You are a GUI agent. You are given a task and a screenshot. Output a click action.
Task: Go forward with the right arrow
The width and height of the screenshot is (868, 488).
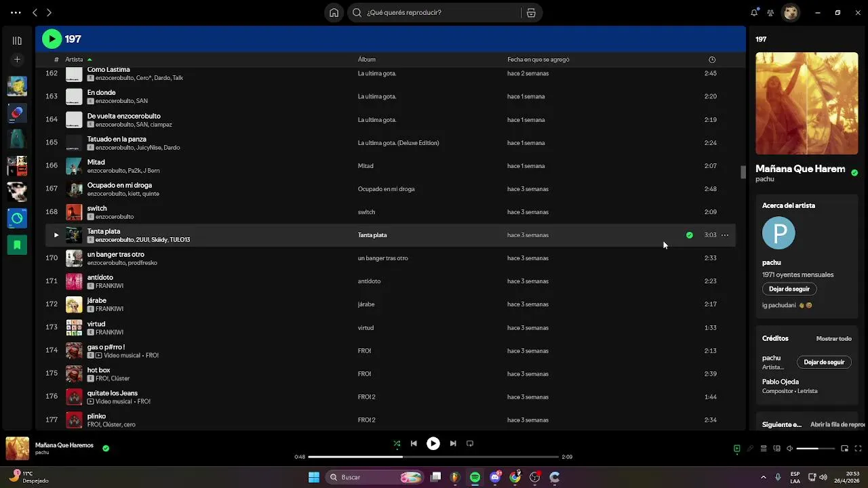point(49,12)
